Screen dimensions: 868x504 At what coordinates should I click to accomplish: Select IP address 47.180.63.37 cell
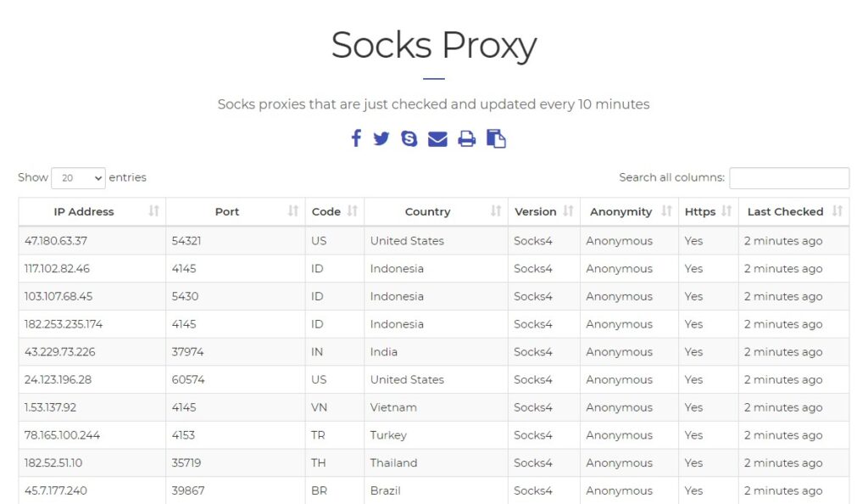(x=56, y=241)
